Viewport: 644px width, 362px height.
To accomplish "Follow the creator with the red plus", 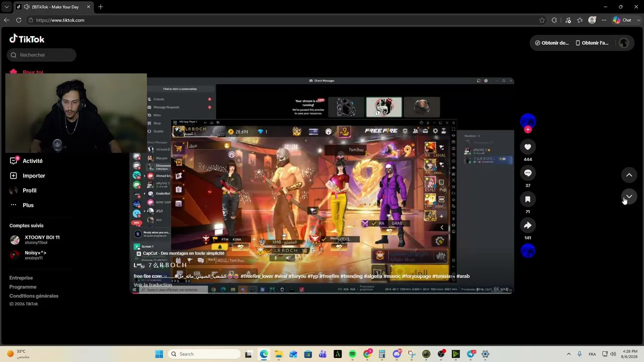I will (x=528, y=129).
